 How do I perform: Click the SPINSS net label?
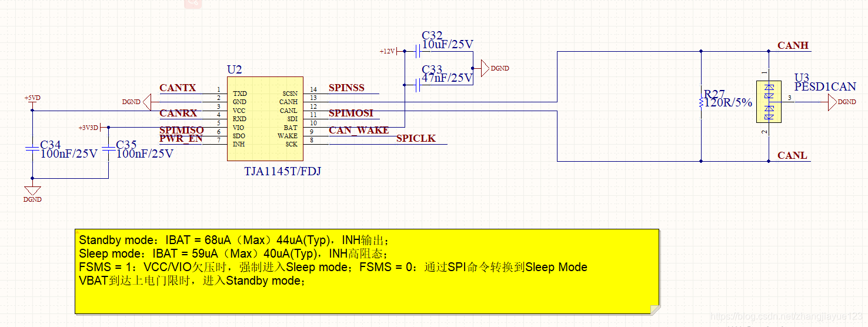coord(346,88)
